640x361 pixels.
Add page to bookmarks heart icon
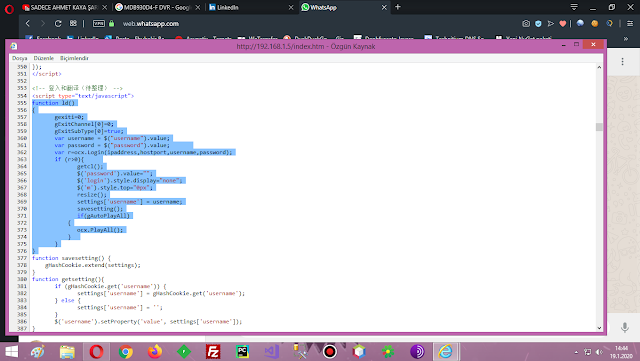point(563,24)
